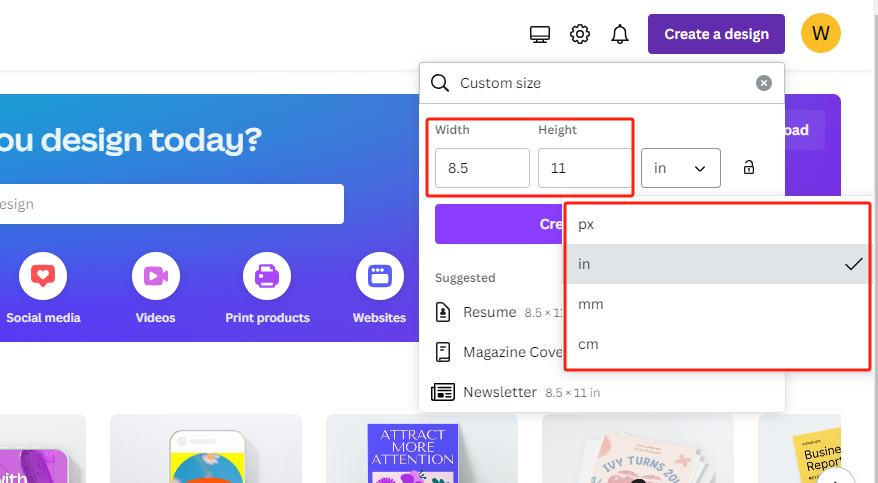Open the phone mockup template thumbnail
878x483 pixels.
pyautogui.click(x=206, y=449)
